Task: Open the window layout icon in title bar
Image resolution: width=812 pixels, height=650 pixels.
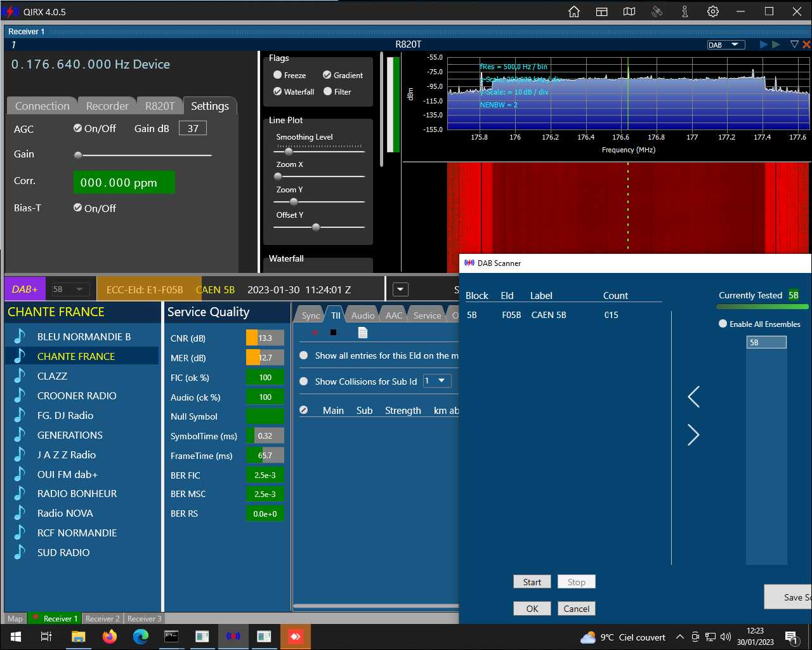Action: click(x=602, y=11)
